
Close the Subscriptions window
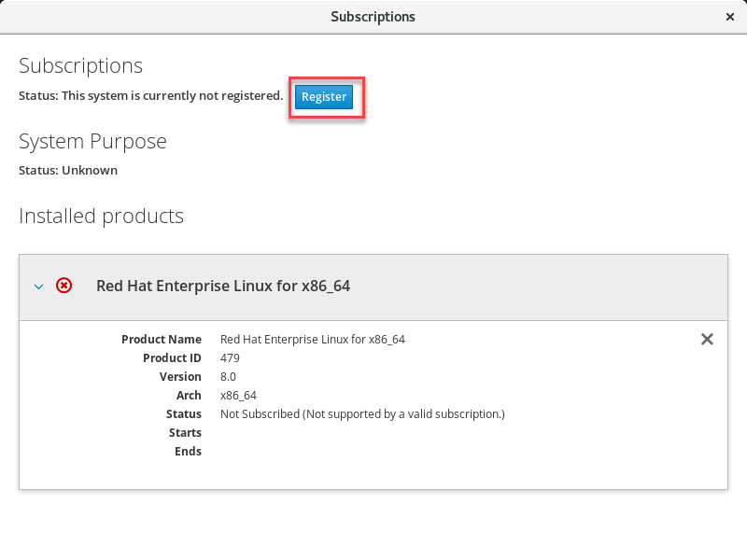(x=729, y=17)
